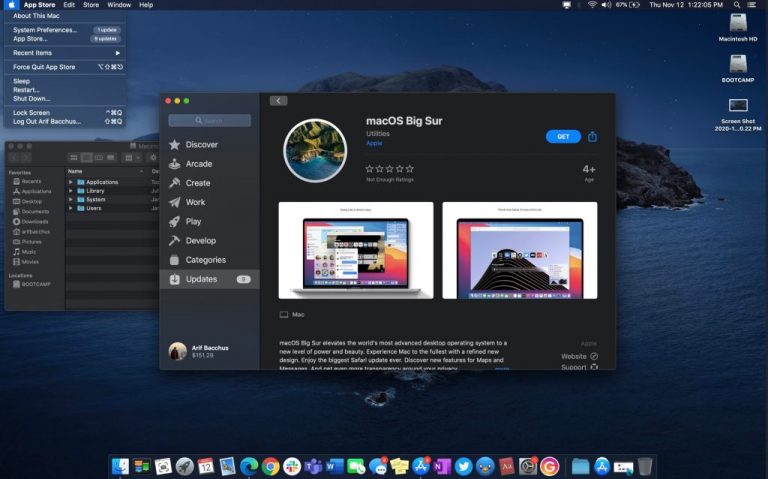Viewport: 768px width, 479px height.
Task: Open Notification Center list icon
Action: [752, 5]
